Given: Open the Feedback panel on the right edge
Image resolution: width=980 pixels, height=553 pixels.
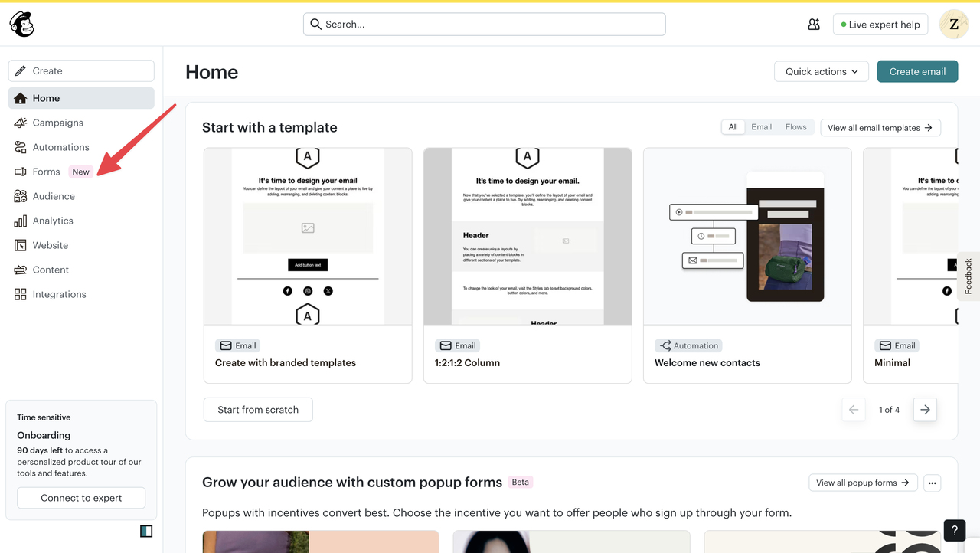Looking at the screenshot, I should pyautogui.click(x=968, y=276).
